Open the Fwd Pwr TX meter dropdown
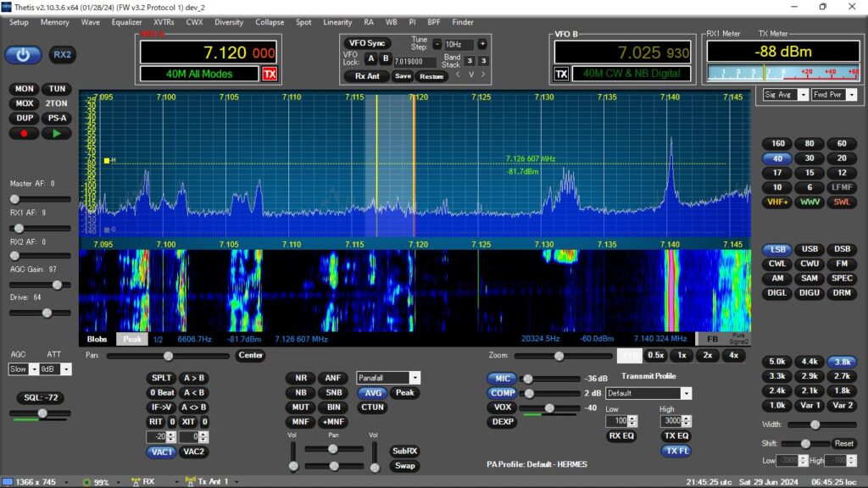The image size is (868, 488). click(851, 95)
